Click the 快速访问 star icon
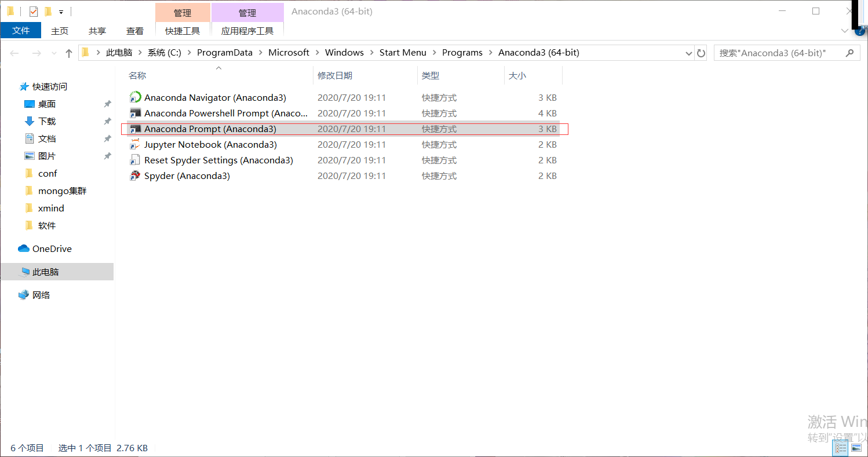Image resolution: width=868 pixels, height=457 pixels. (24, 86)
